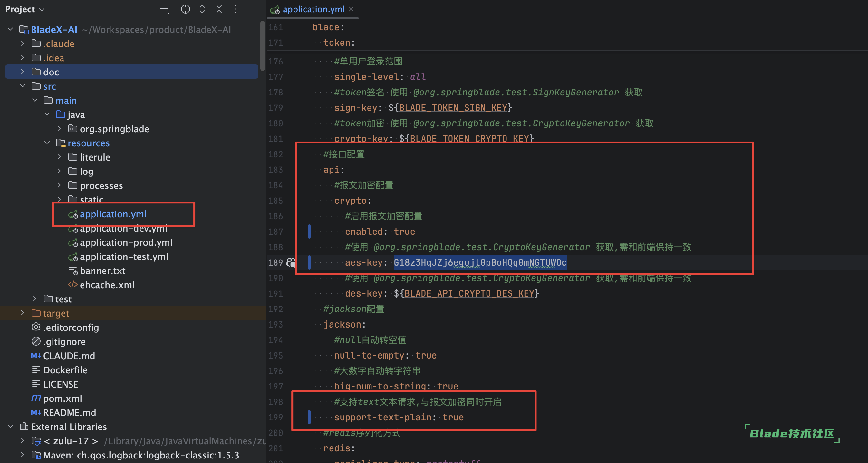Expand the test folder
This screenshot has height=463, width=868.
pyautogui.click(x=35, y=299)
